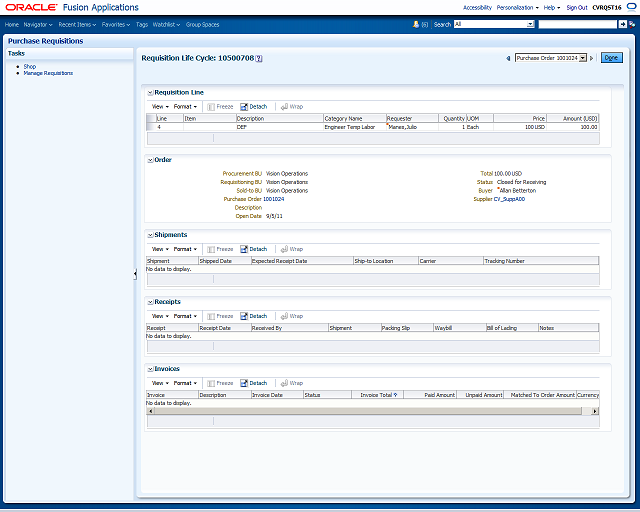The width and height of the screenshot is (640, 512).
Task: Click Wrap in Receipts toolbar
Action: click(x=292, y=316)
